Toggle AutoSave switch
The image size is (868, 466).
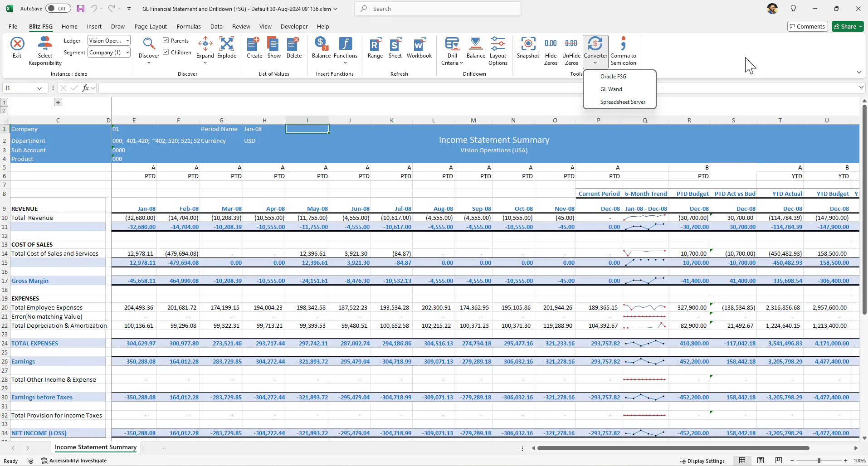pos(58,9)
